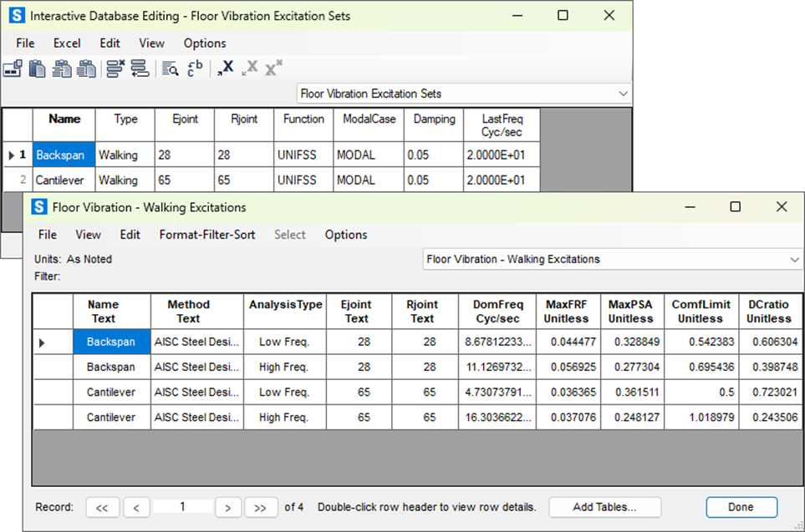Viewport: 805px width, 532px height.
Task: Open the Floor Vibration - Walking Excitations dropdown
Action: tap(793, 260)
